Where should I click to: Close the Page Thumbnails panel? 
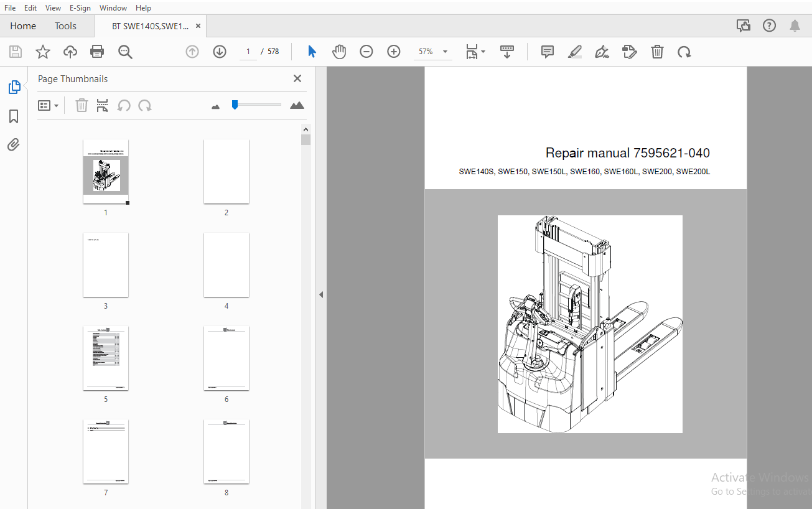(x=297, y=78)
